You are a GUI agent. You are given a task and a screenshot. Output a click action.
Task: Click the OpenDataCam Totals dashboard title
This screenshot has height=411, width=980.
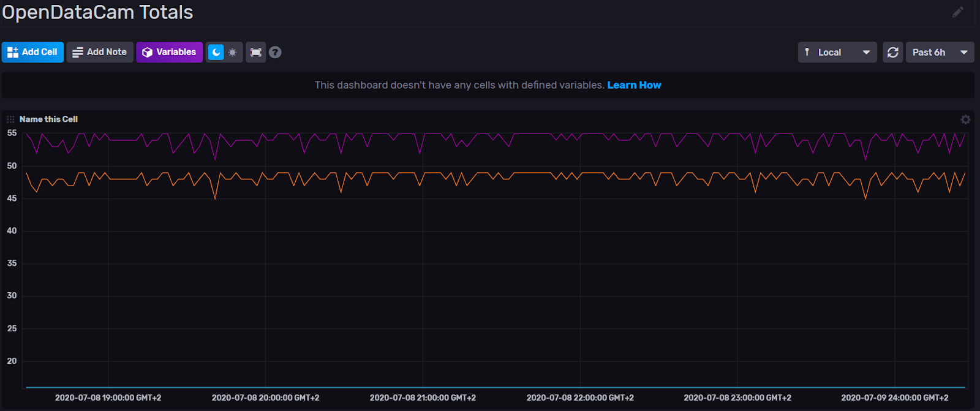click(98, 12)
